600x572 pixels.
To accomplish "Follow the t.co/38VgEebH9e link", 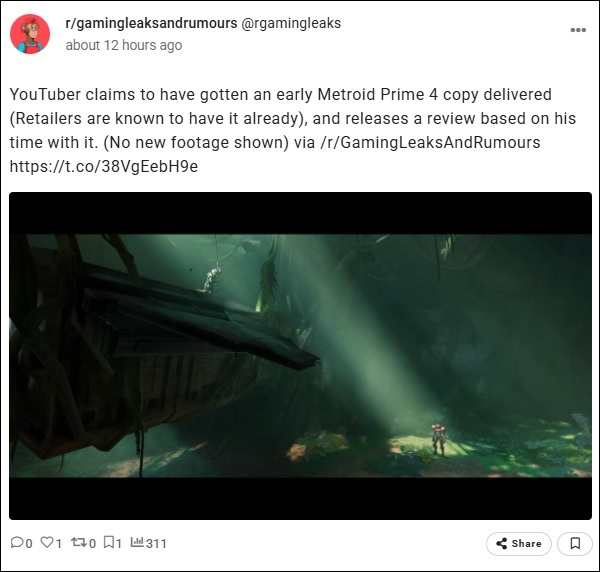I will coord(104,166).
